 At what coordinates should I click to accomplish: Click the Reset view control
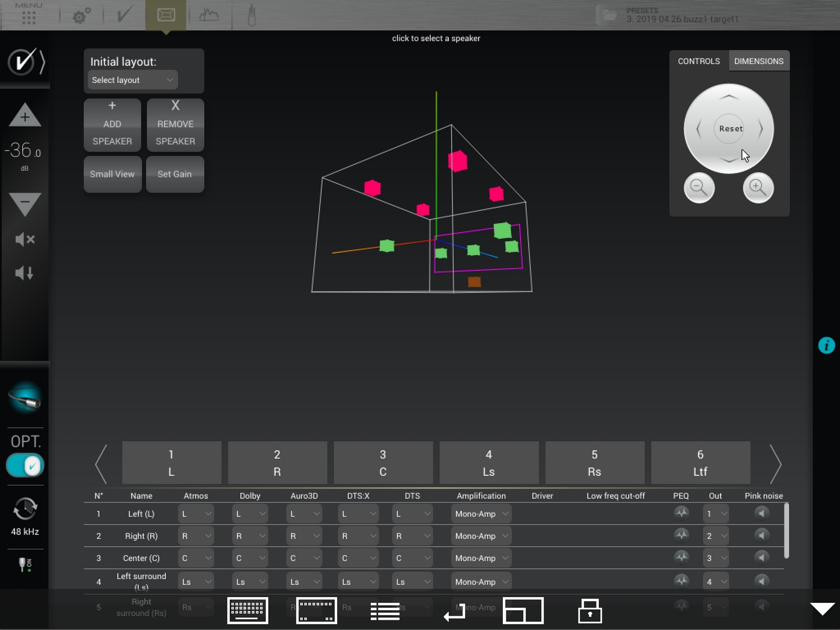(x=730, y=128)
